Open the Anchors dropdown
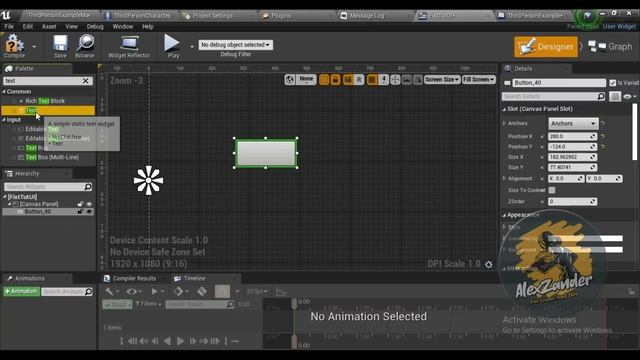This screenshot has height=360, width=640. point(573,123)
